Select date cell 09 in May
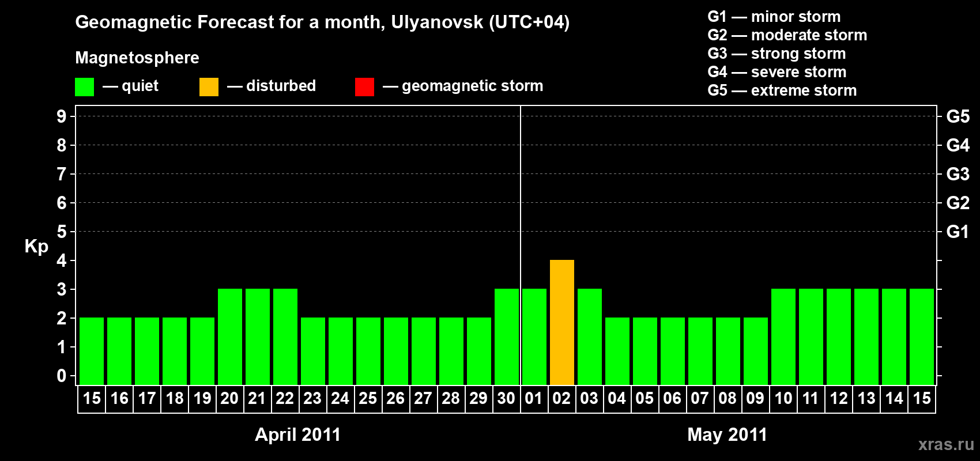 coord(756,399)
